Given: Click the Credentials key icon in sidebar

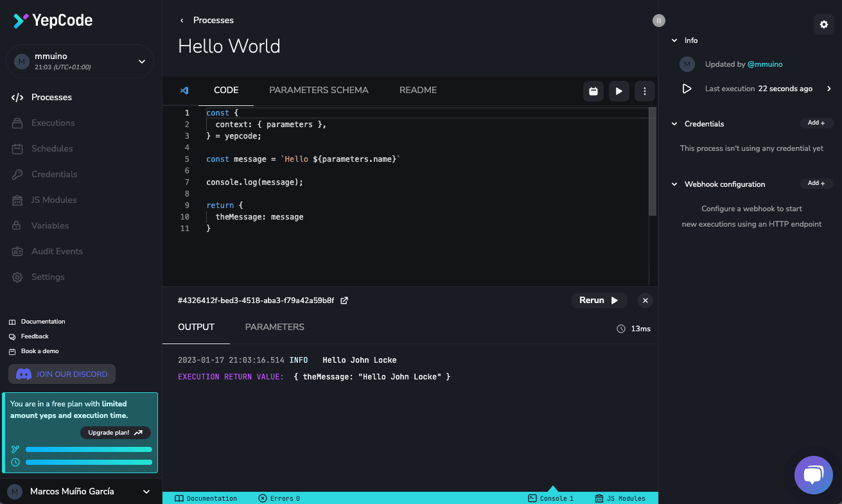Looking at the screenshot, I should click(x=18, y=175).
